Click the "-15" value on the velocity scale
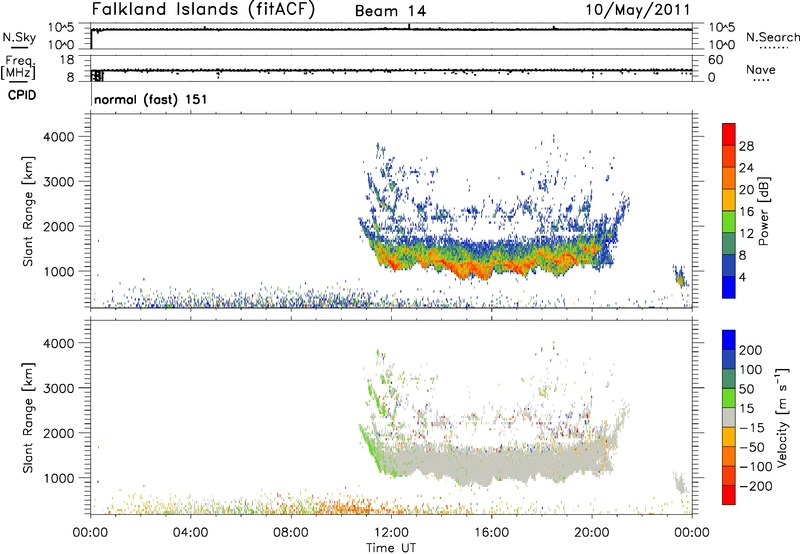The width and height of the screenshot is (800, 554). (752, 427)
